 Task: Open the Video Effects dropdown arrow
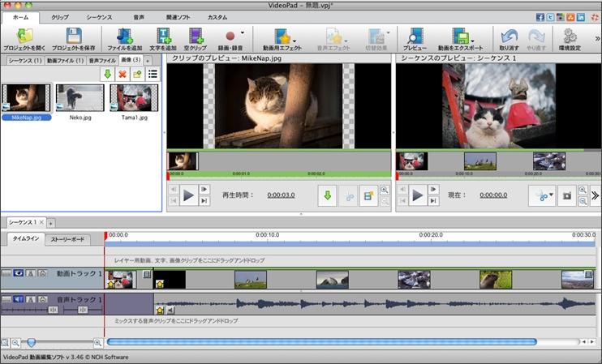[295, 41]
